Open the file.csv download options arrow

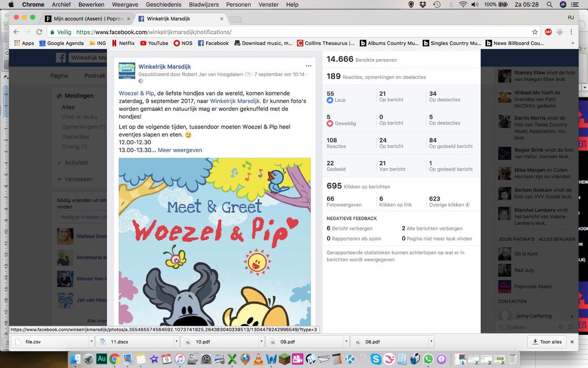pos(91,342)
